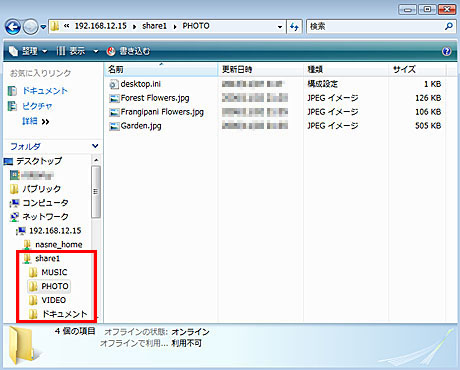Image resolution: width=460 pixels, height=370 pixels.
Task: Open help with the question mark icon
Action: [x=446, y=51]
